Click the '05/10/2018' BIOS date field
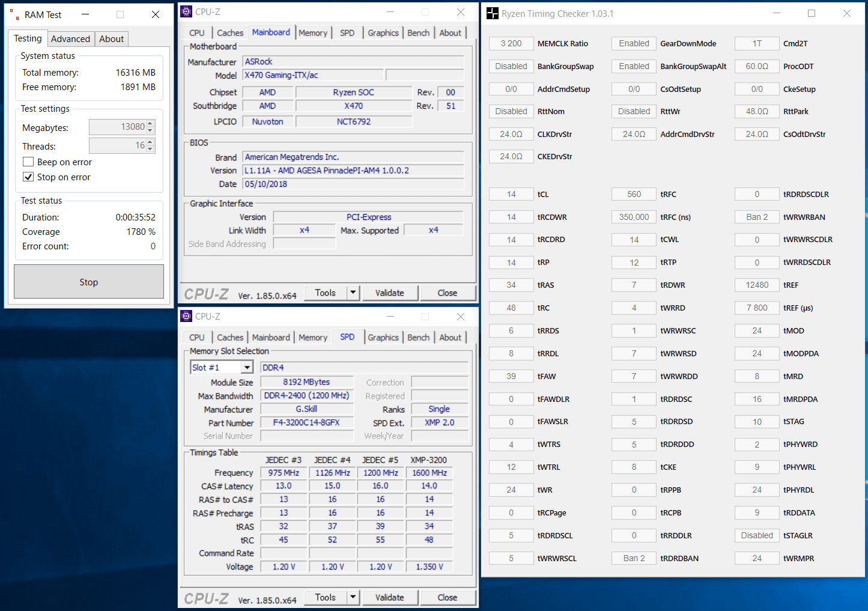868x611 pixels. tap(353, 184)
